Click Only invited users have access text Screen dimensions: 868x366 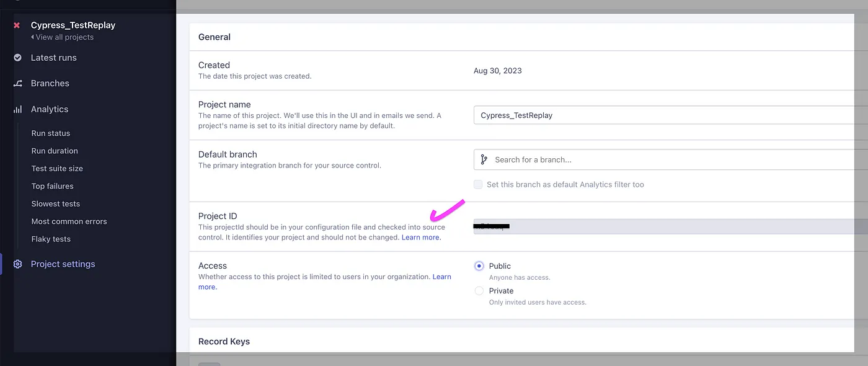pyautogui.click(x=538, y=302)
